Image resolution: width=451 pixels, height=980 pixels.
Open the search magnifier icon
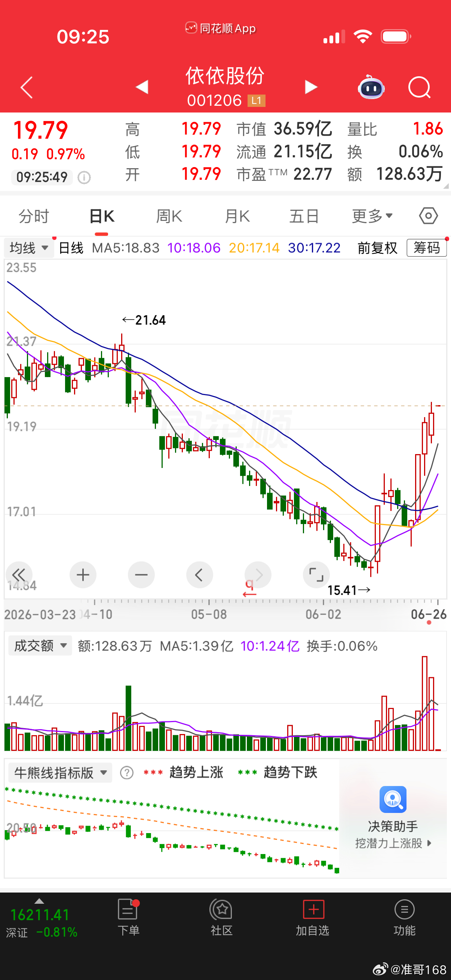point(419,87)
